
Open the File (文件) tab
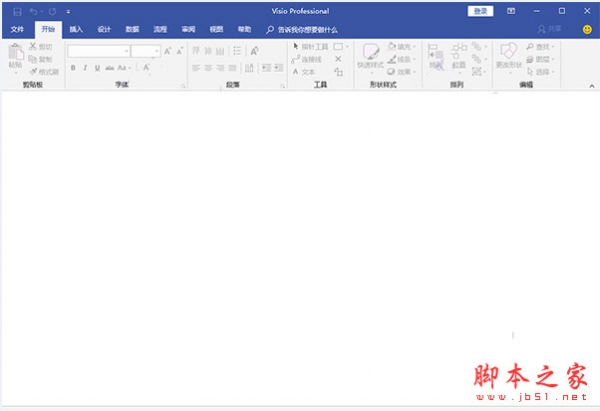(x=17, y=29)
